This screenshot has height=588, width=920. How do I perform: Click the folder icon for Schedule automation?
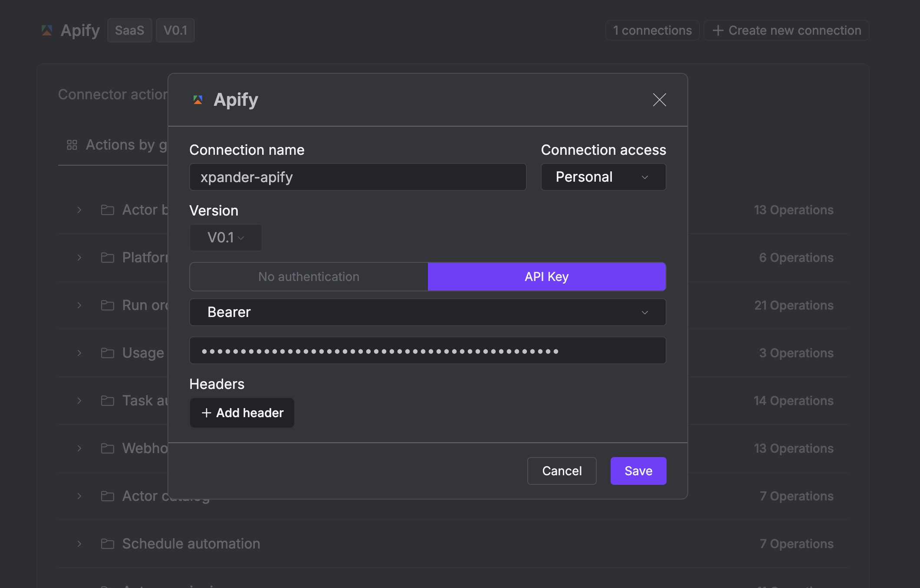pos(107,544)
